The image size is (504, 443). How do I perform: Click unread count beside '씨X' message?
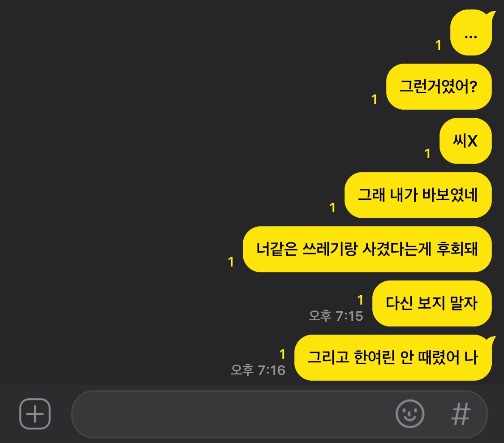click(x=427, y=154)
